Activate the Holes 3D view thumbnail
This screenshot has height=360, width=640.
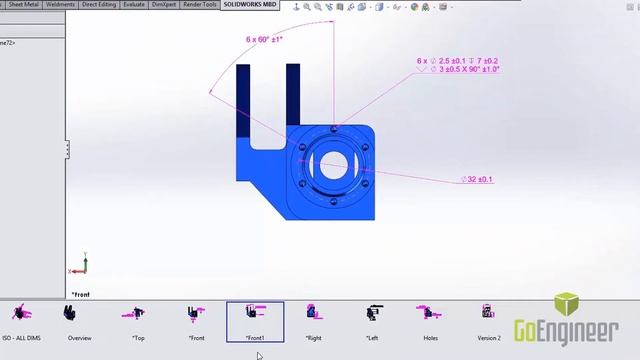430,322
